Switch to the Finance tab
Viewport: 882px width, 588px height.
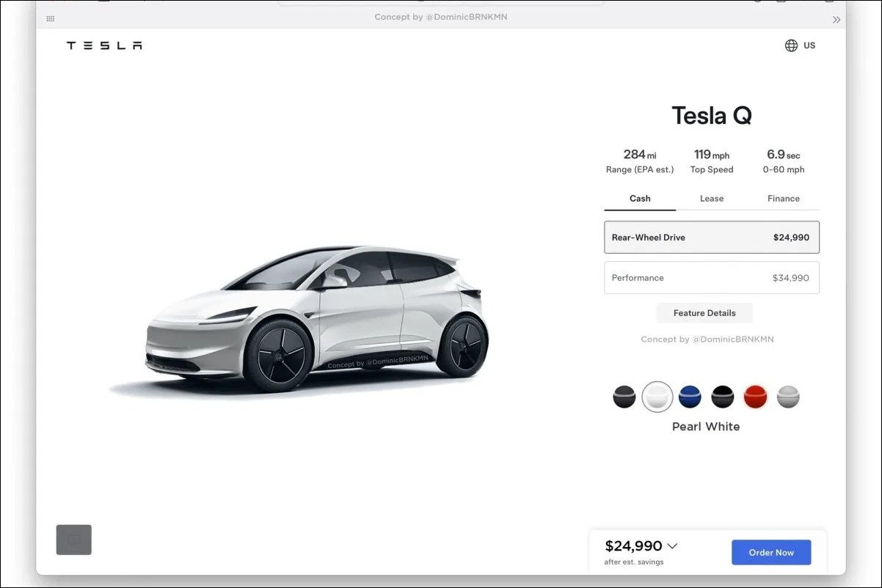pyautogui.click(x=784, y=199)
